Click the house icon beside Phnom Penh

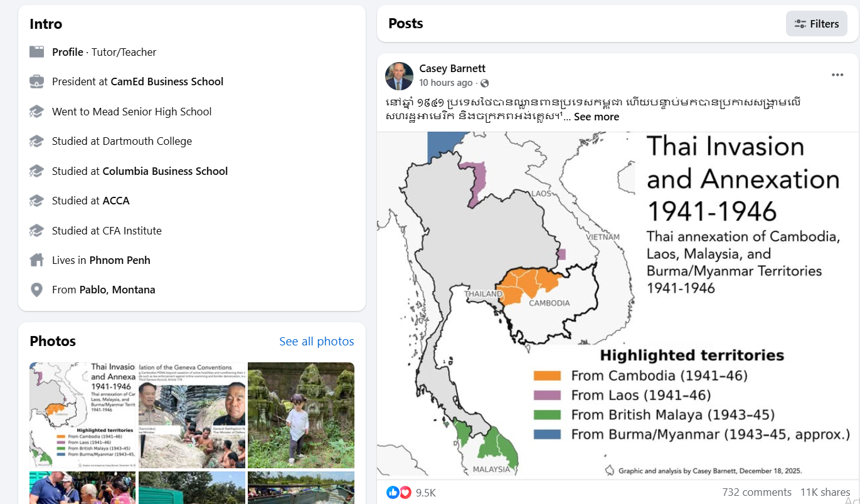(37, 260)
